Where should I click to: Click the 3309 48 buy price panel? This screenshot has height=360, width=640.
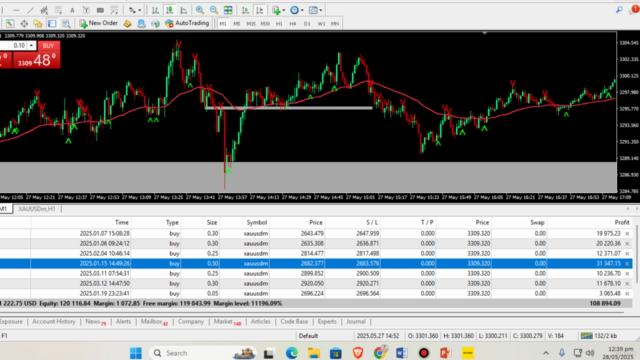tap(36, 60)
